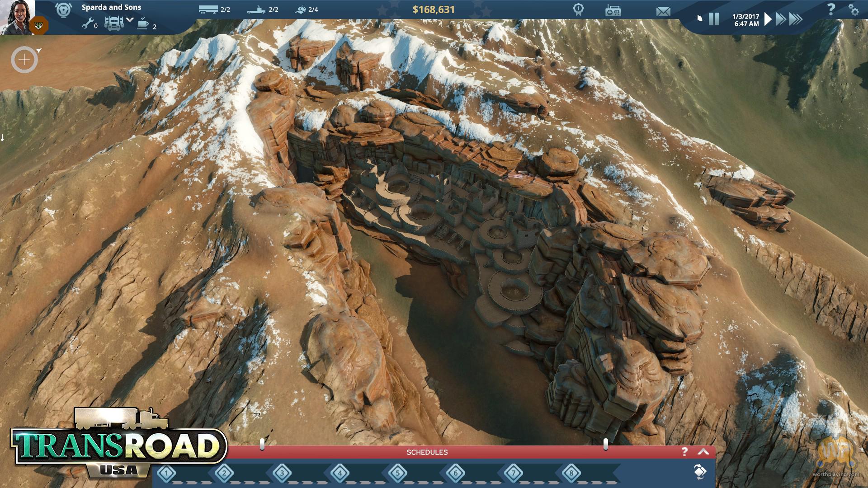This screenshot has height=488, width=868.
Task: Open the radio icon in top bar
Action: pyautogui.click(x=613, y=10)
